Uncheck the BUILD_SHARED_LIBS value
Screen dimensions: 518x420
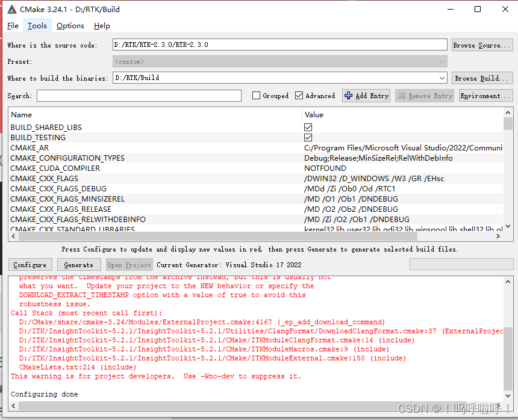tap(308, 127)
